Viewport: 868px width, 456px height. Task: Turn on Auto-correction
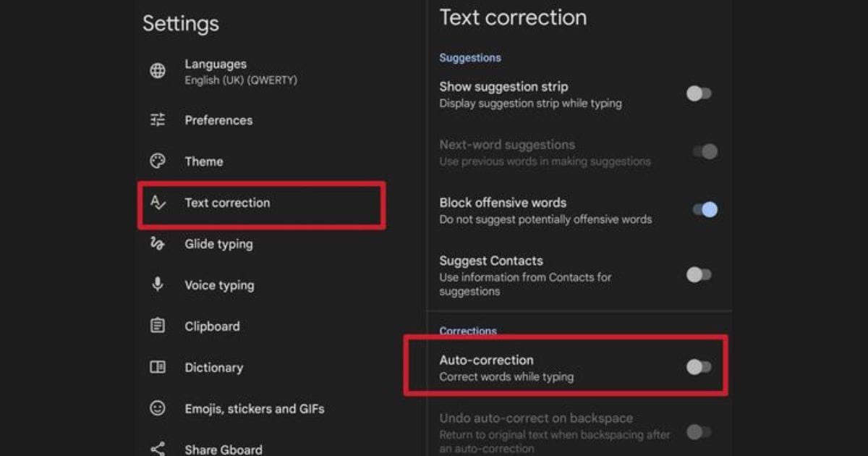tap(697, 367)
